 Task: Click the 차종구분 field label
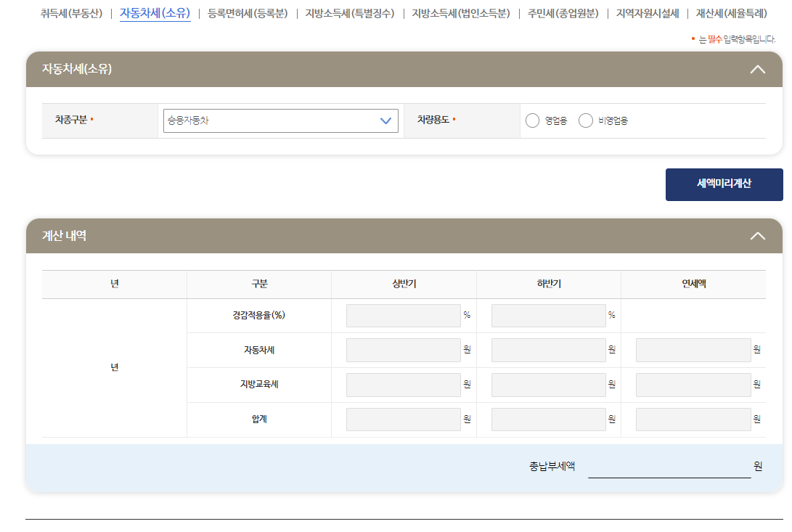(71, 120)
